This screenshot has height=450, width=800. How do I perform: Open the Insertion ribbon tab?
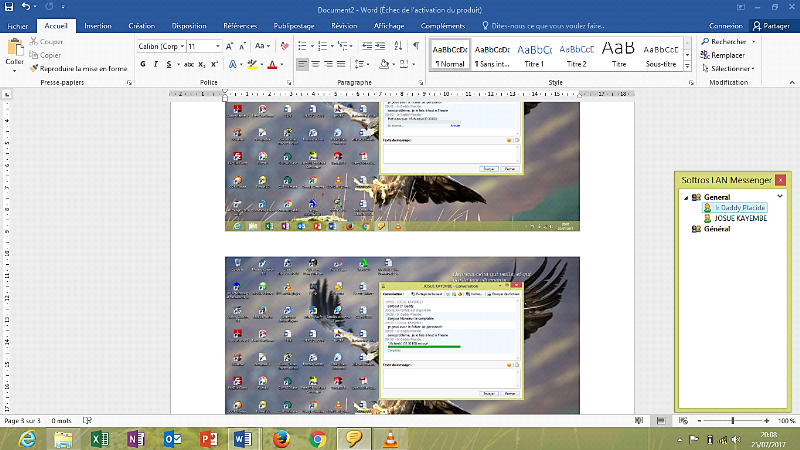pos(98,27)
